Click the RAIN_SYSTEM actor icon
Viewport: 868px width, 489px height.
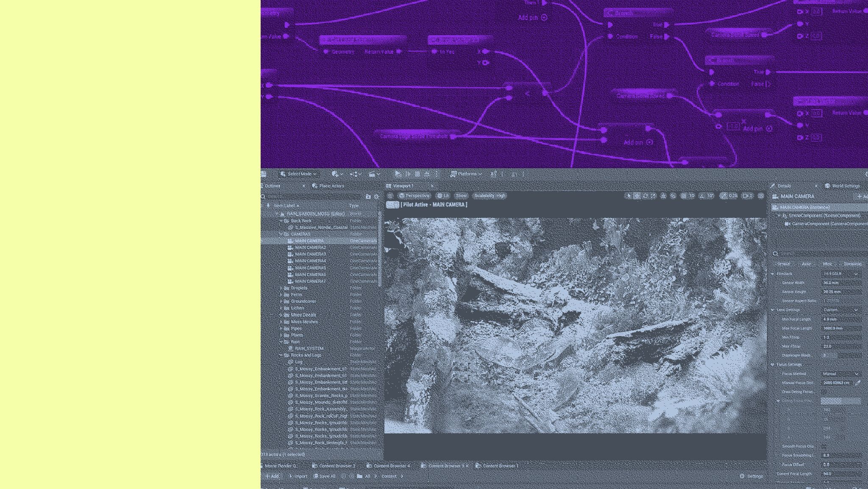click(290, 349)
